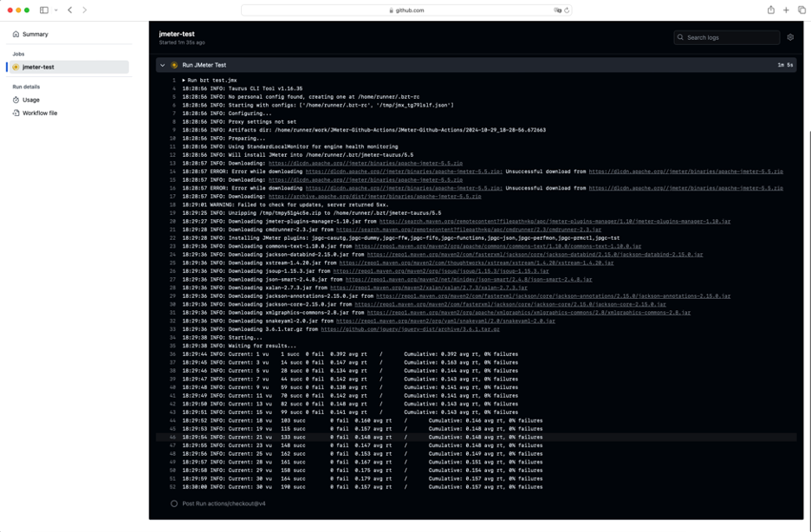Select the jmeter-test job in sidebar

pos(68,67)
